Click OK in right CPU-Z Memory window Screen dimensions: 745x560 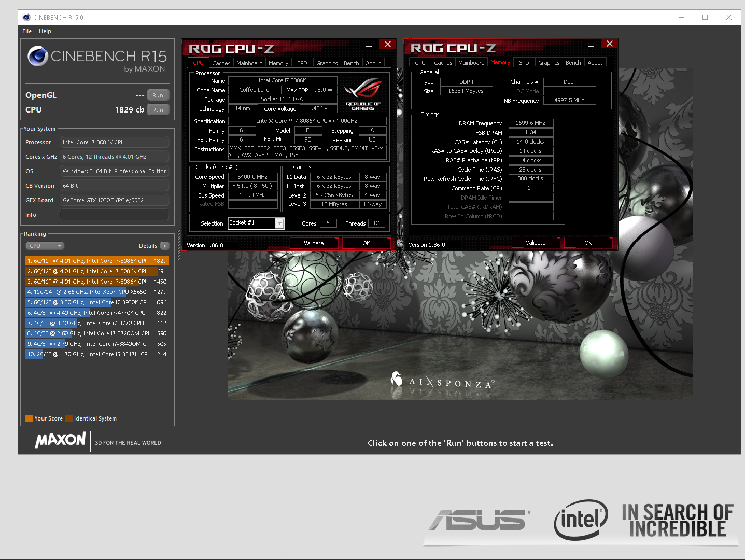[588, 243]
